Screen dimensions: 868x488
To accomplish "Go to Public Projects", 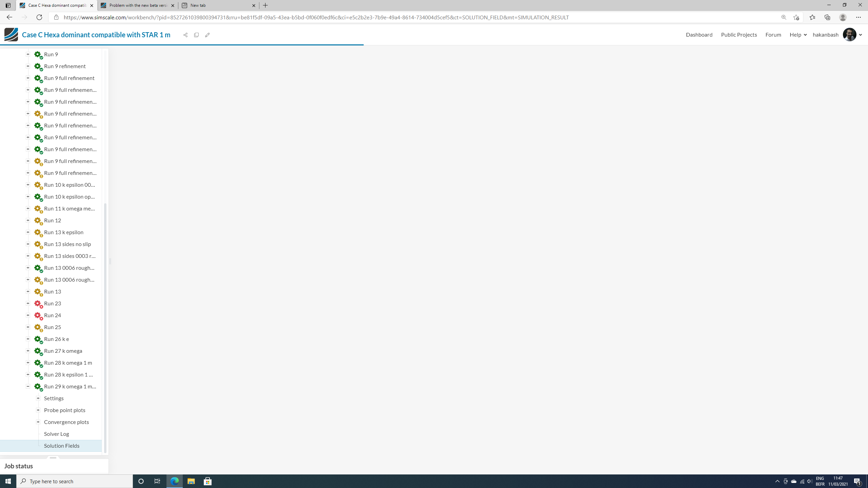I will 739,35.
